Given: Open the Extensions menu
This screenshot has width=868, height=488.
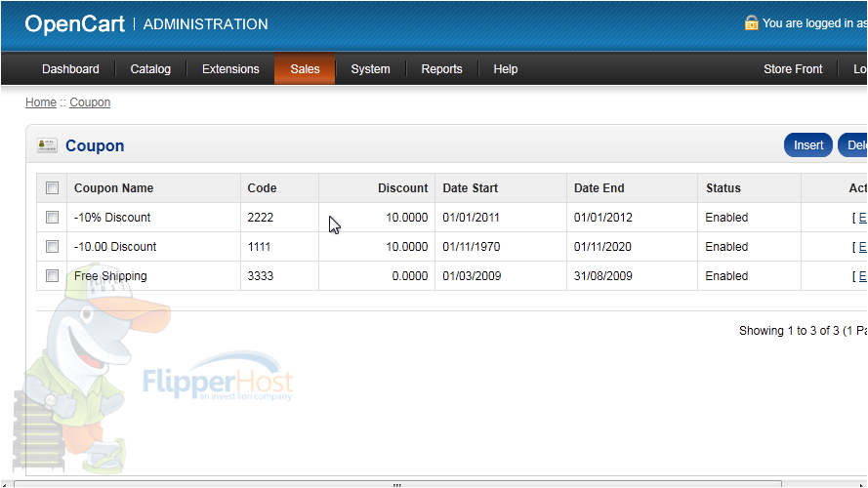Looking at the screenshot, I should pos(230,69).
